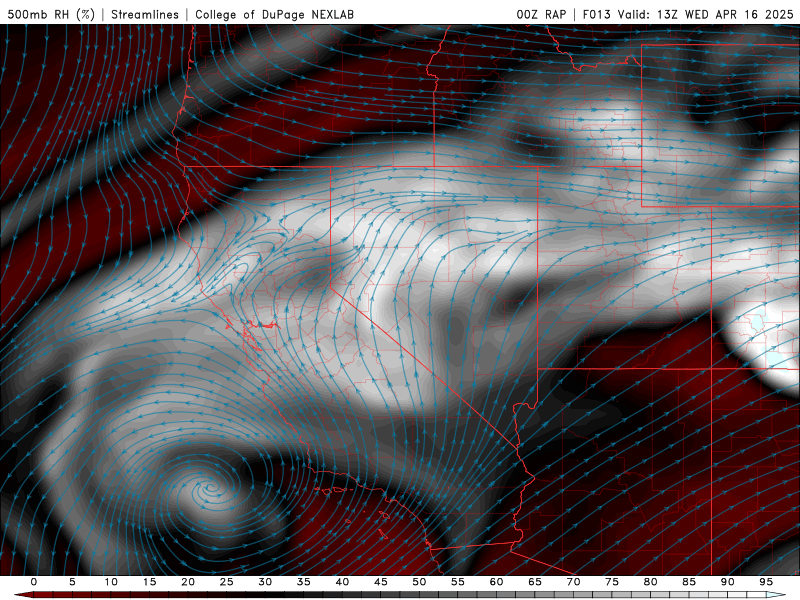Click the 75 value on the color scale
This screenshot has height=600, width=800.
pos(612,582)
